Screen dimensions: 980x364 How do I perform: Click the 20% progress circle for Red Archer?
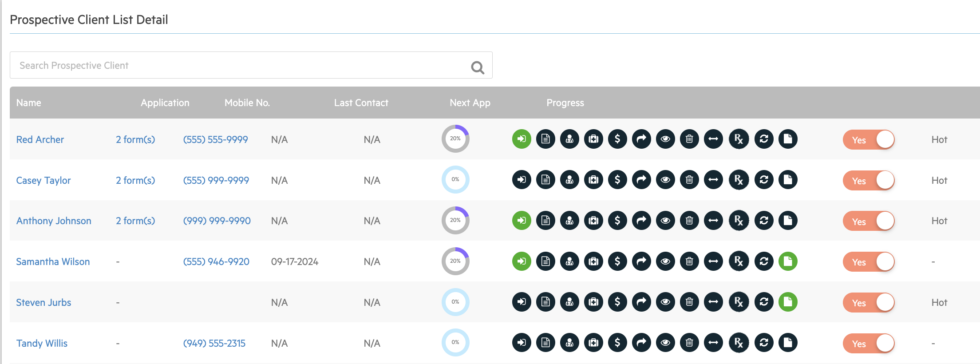455,139
